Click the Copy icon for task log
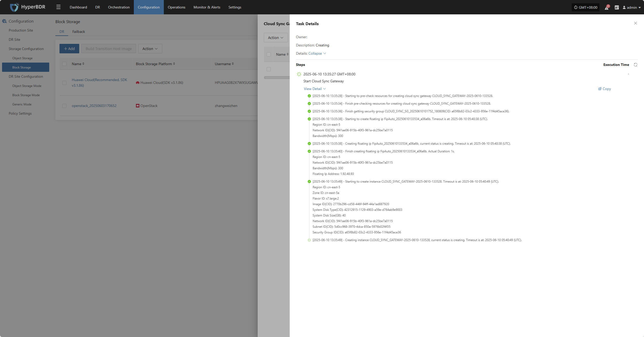 click(x=600, y=89)
